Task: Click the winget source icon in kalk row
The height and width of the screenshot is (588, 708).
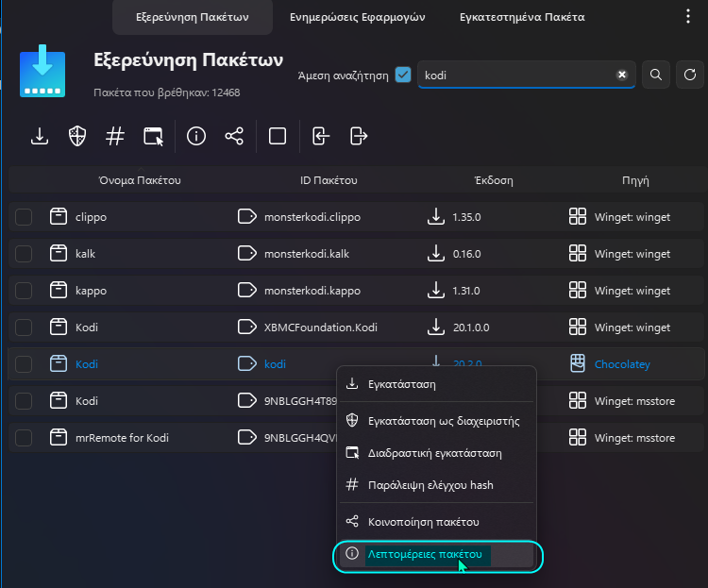Action: click(578, 253)
